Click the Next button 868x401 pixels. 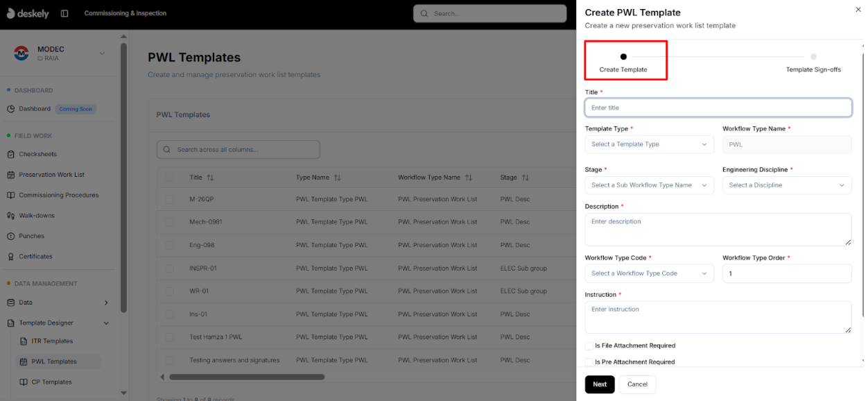pos(599,384)
